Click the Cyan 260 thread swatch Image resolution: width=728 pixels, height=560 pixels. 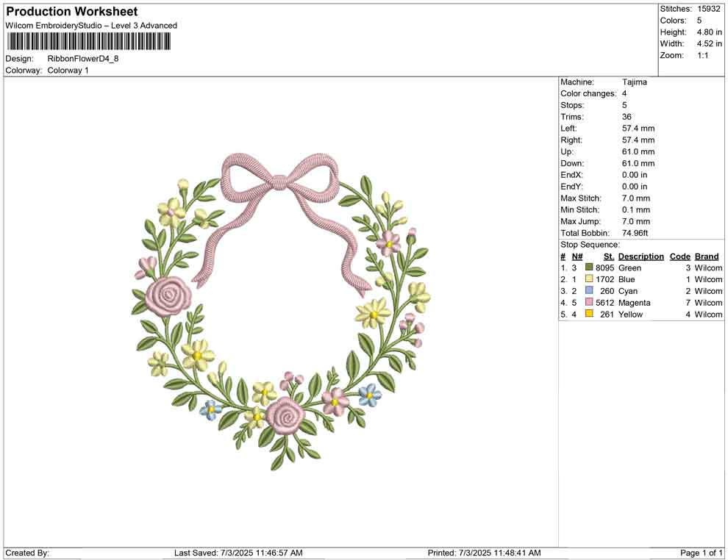(x=588, y=291)
